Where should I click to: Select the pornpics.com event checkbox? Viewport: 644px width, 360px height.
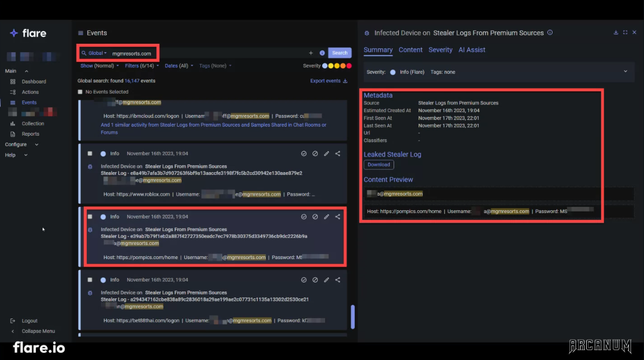pyautogui.click(x=90, y=216)
